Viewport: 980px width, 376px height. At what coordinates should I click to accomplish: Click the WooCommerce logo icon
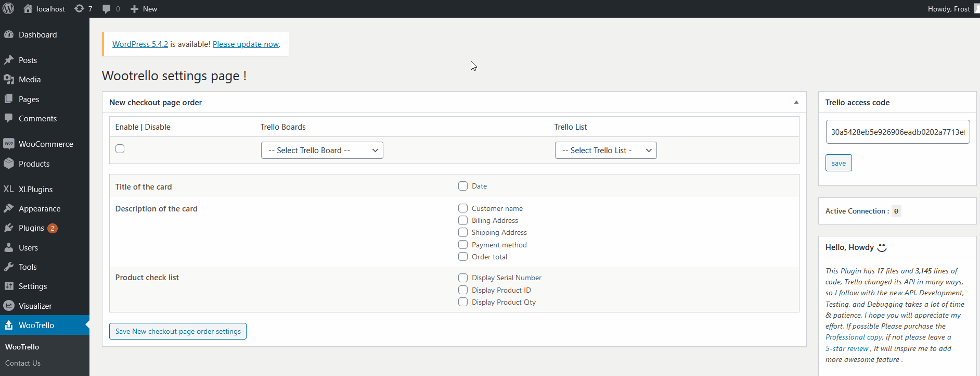[9, 144]
